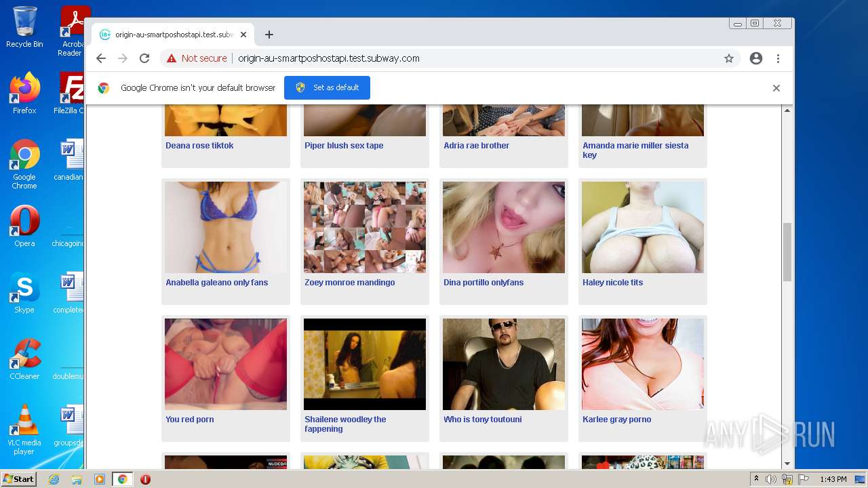This screenshot has height=488, width=868.
Task: Click the vertical scrollbar thumb
Action: click(x=787, y=251)
